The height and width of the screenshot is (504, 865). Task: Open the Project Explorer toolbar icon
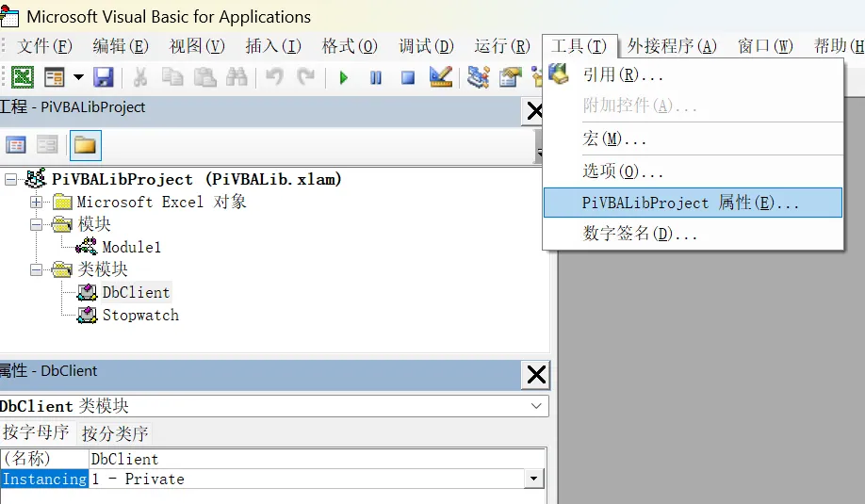[x=478, y=77]
